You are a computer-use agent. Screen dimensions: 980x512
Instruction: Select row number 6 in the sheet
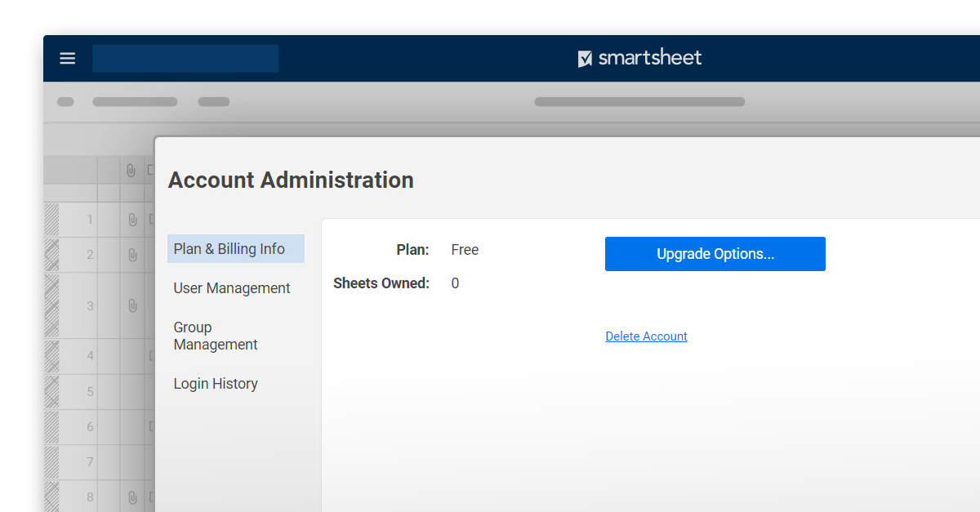pos(90,427)
